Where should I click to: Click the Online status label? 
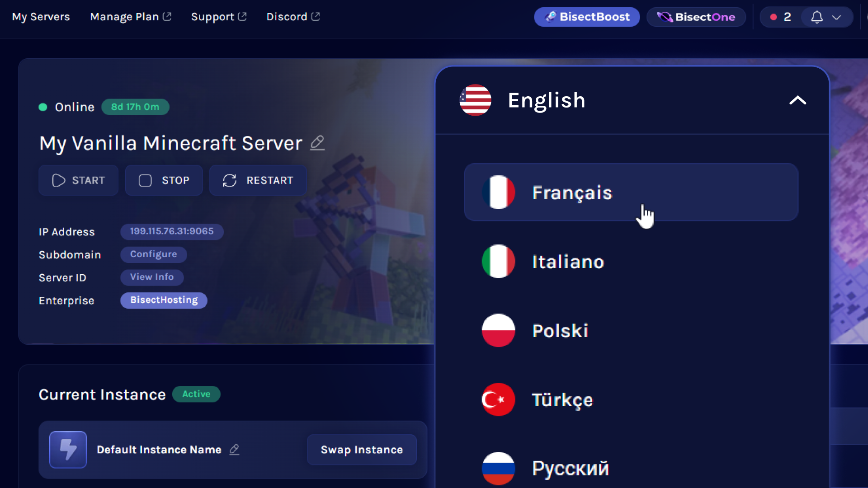(75, 107)
